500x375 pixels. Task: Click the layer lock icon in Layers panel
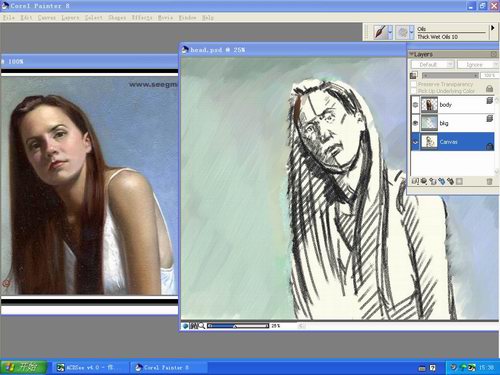click(x=489, y=88)
